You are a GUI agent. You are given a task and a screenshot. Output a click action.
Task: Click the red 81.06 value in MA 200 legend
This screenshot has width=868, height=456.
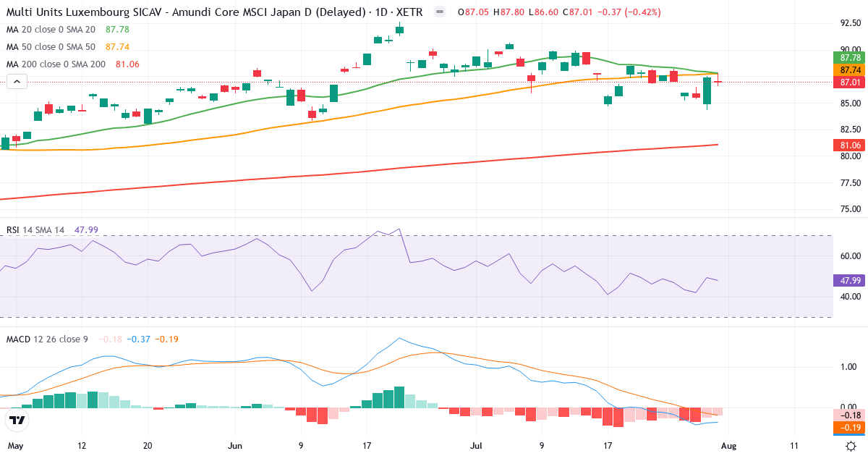[x=127, y=64]
